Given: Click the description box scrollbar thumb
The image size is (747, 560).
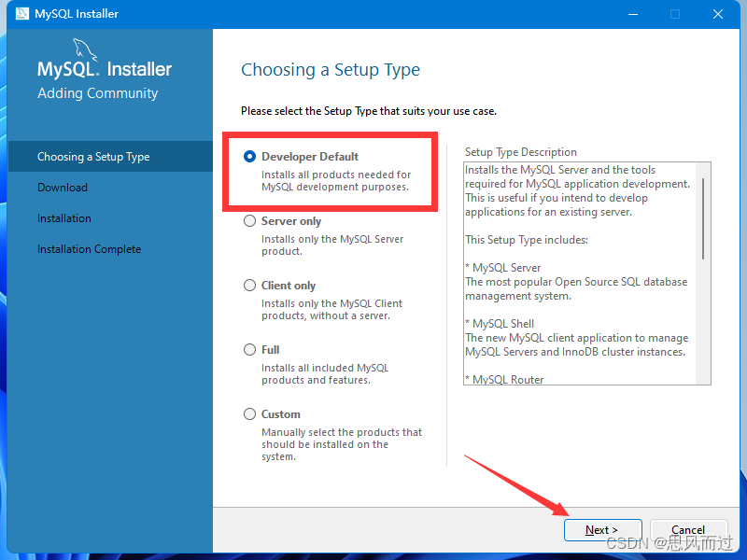Looking at the screenshot, I should tap(703, 218).
